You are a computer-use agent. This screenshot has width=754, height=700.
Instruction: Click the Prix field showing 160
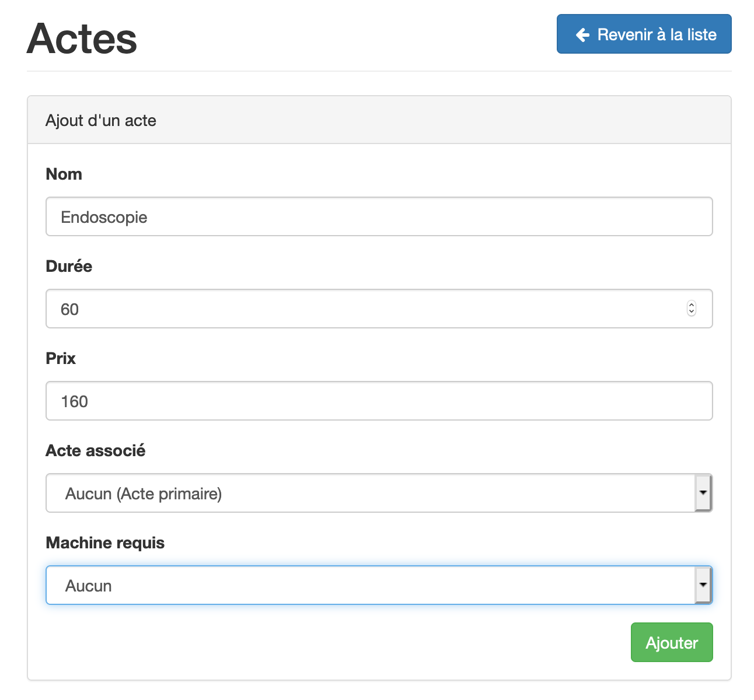tap(379, 401)
